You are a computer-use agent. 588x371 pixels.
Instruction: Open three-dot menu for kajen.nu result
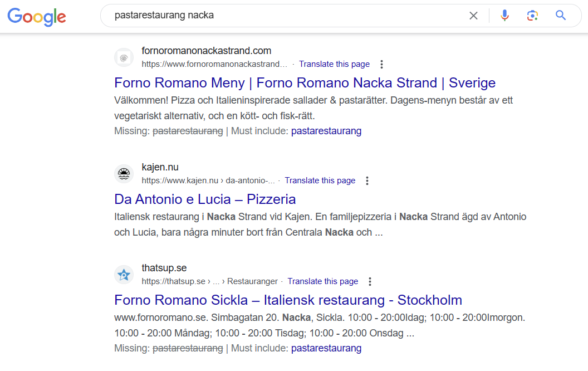[367, 180]
